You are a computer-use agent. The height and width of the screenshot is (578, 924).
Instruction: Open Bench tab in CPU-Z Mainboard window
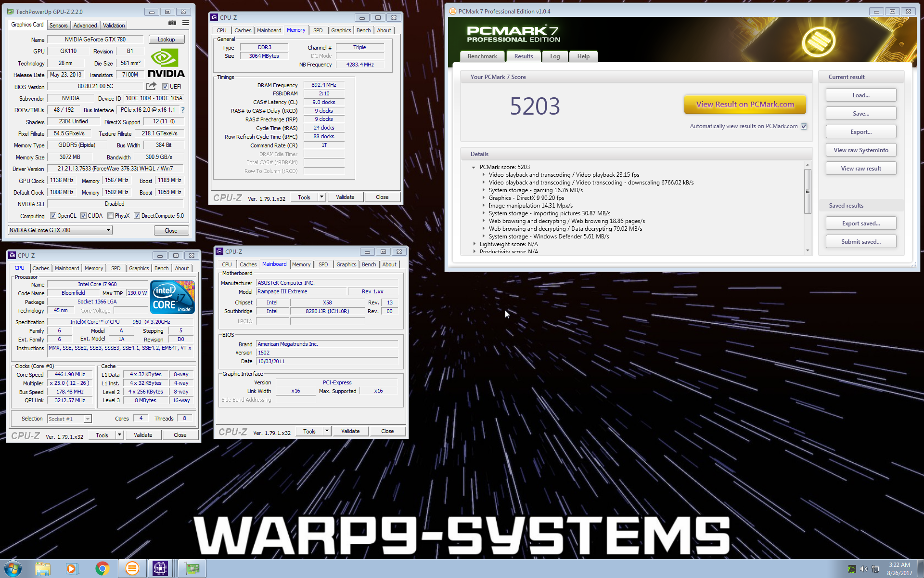coord(369,264)
